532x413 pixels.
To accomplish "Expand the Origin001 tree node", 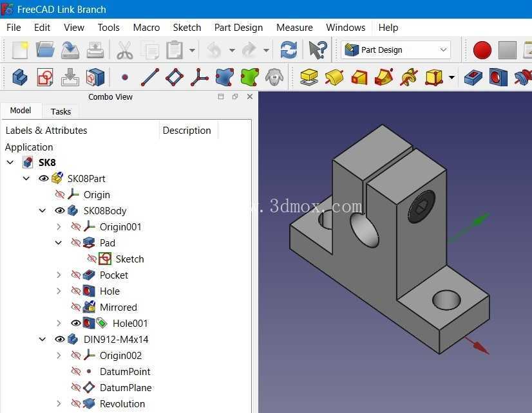I will coord(59,226).
